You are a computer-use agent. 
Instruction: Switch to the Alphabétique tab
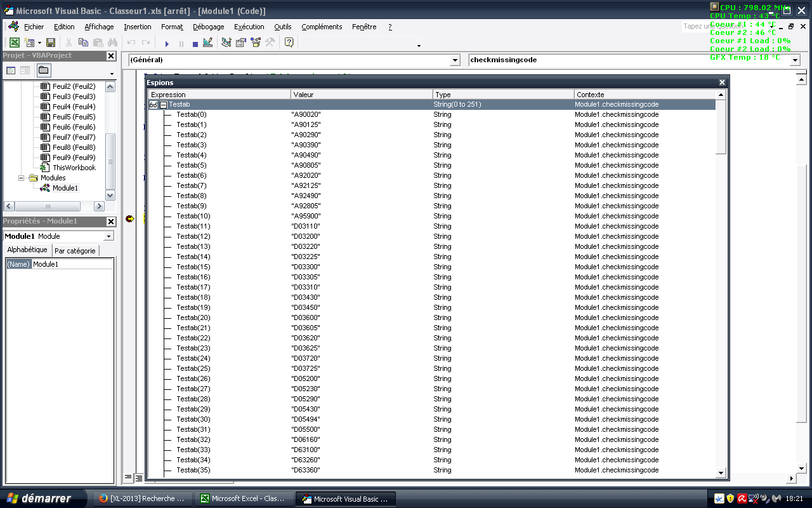point(27,250)
